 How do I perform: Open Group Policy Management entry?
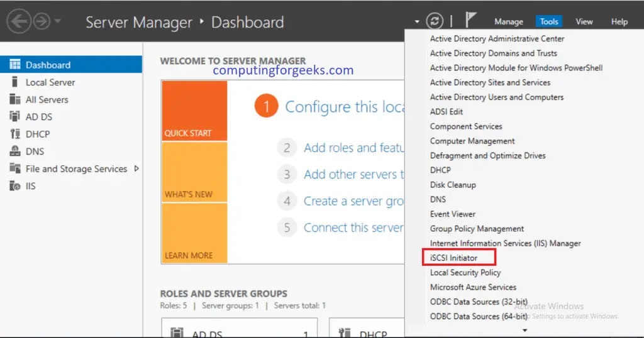coord(477,229)
